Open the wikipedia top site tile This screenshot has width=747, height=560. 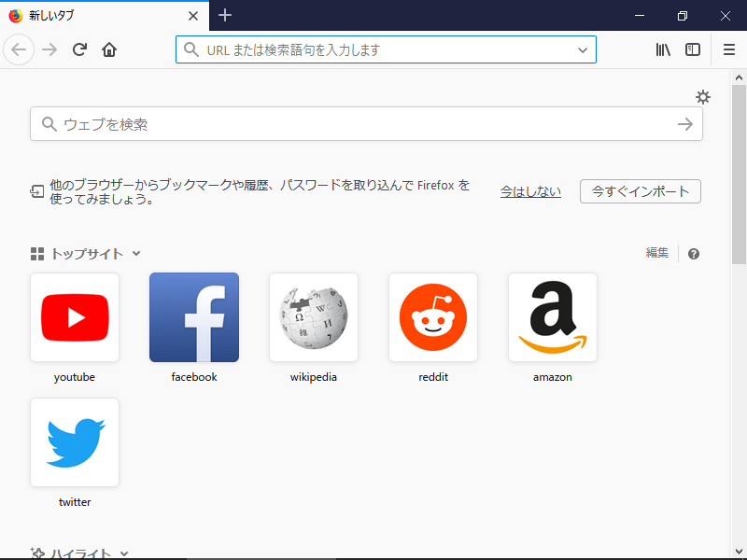point(314,317)
